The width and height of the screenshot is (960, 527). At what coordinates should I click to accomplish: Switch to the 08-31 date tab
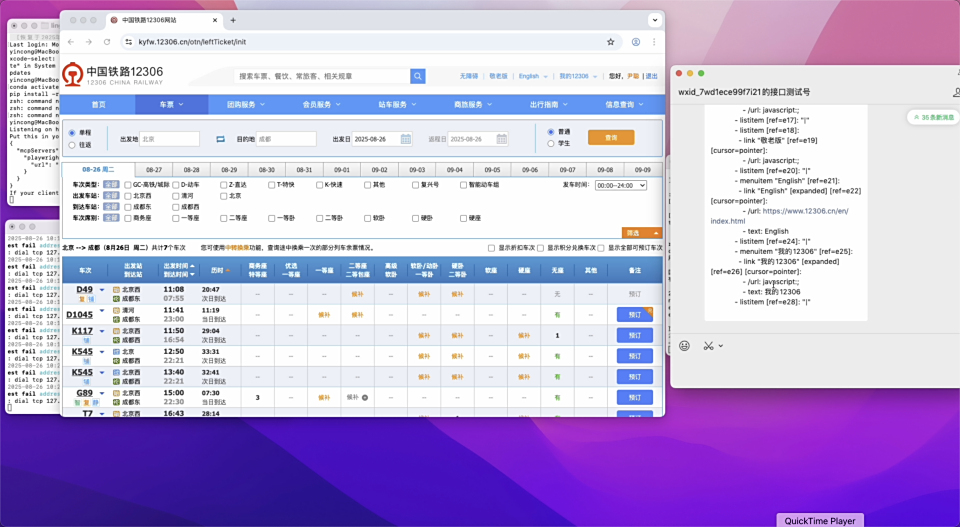pos(304,170)
